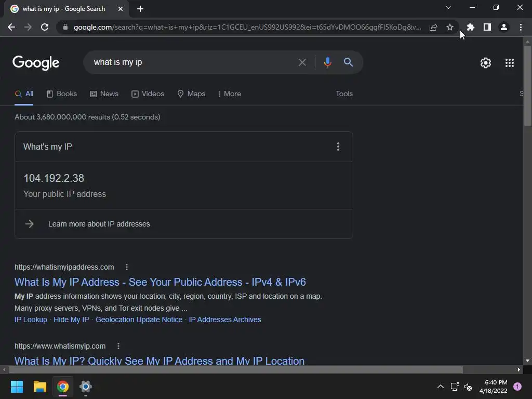Click the IP address 104.192.2.38

tap(54, 178)
